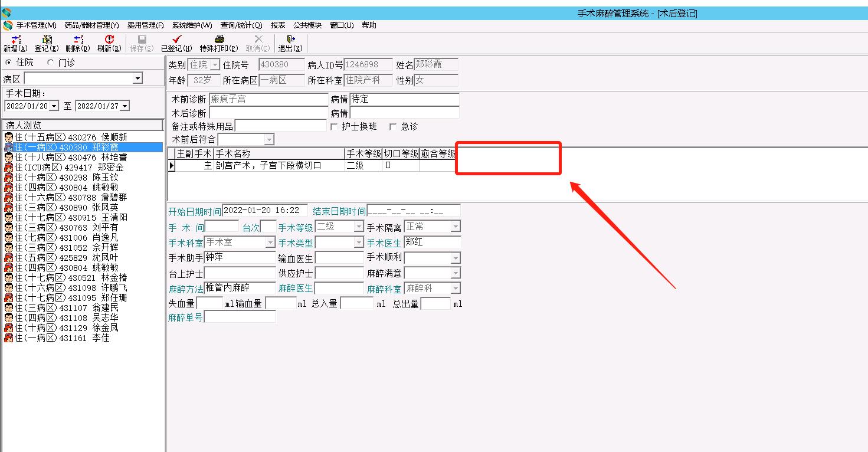The width and height of the screenshot is (868, 452).
Task: Select patient row 430380 郑彩霞
Action: coord(83,148)
